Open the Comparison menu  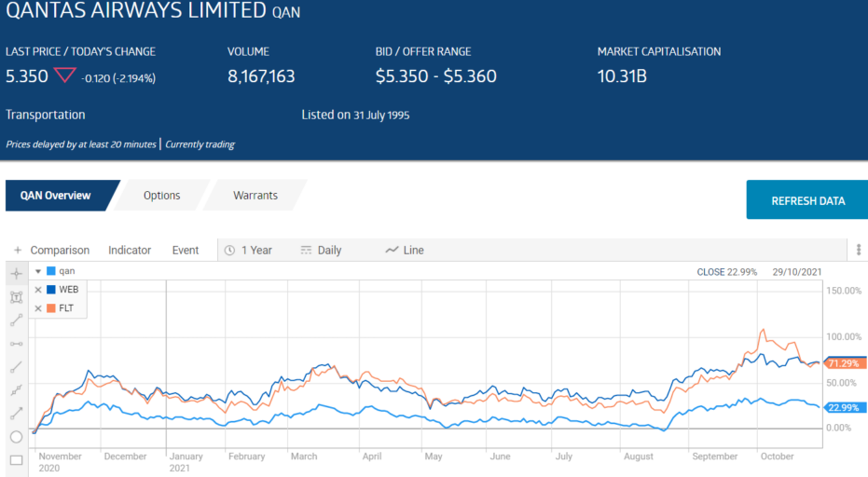(x=60, y=250)
